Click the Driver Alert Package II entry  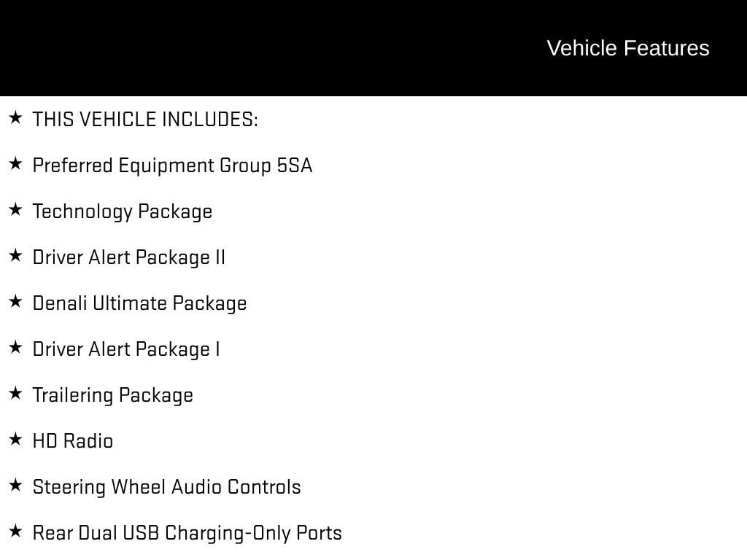coord(129,257)
